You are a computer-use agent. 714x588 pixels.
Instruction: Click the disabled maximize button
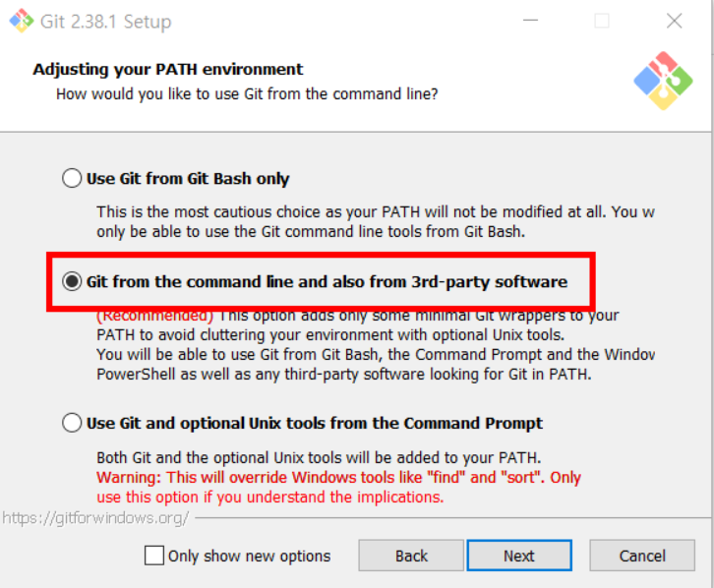pos(602,21)
